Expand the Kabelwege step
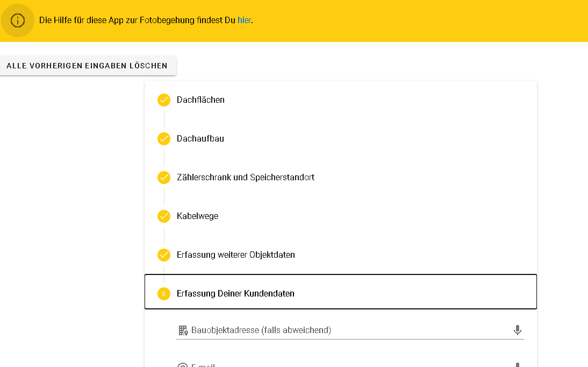 [x=197, y=216]
